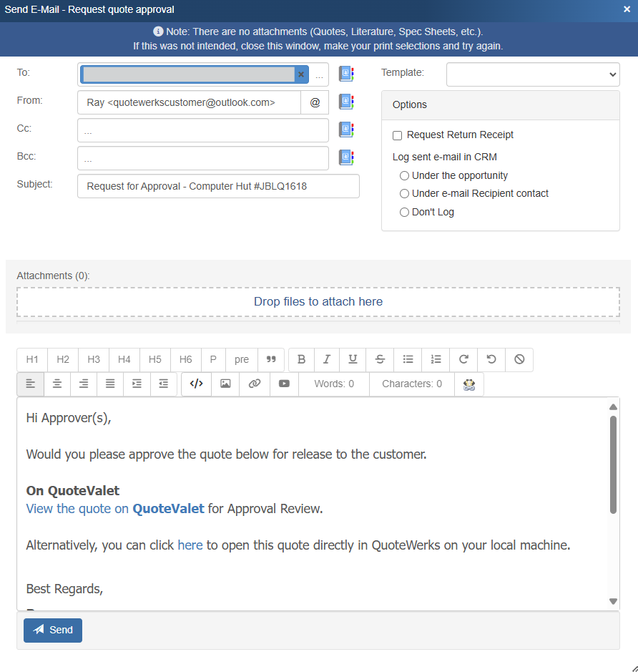Enable the Request Return Receipt checkbox
Image resolution: width=638 pixels, height=672 pixels.
point(398,135)
